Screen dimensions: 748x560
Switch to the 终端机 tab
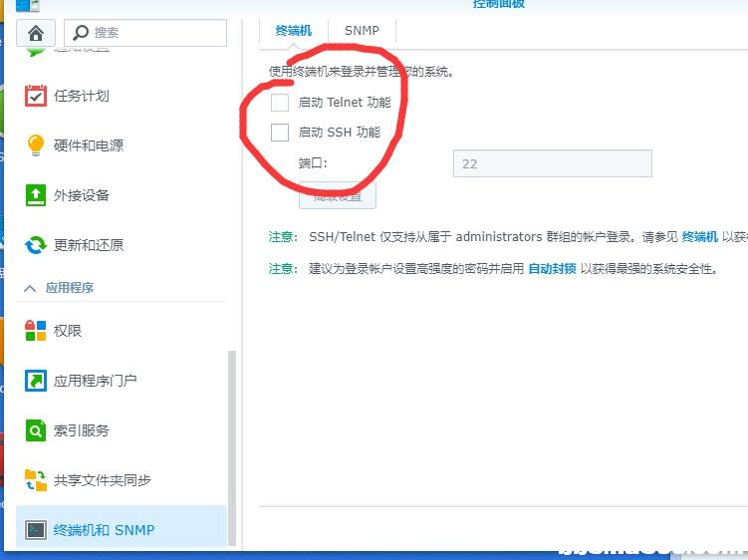point(294,31)
